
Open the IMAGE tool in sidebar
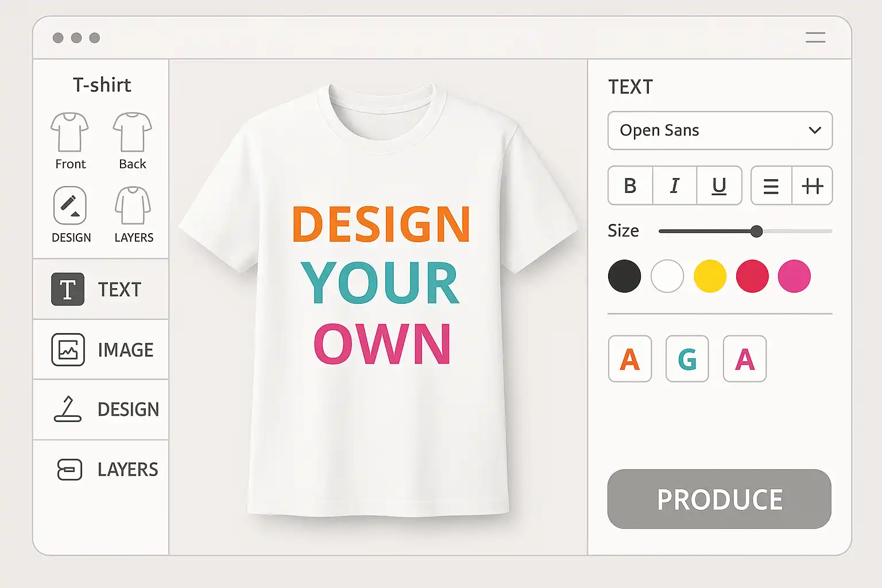[x=101, y=350]
